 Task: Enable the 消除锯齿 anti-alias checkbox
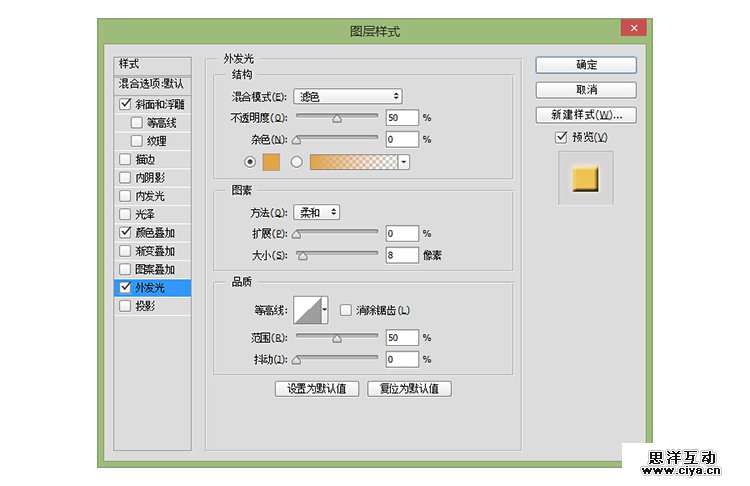pos(346,310)
